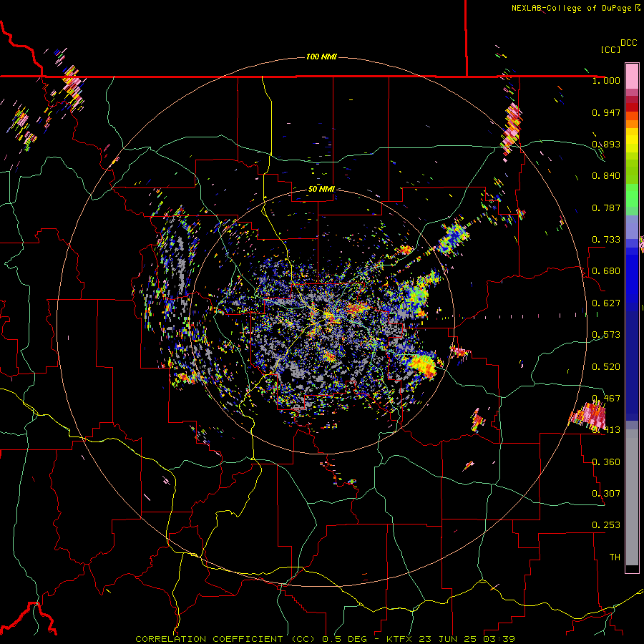Screen dimensions: 644x644
Task: Click the 100 NMI range ring label
Action: (x=321, y=57)
